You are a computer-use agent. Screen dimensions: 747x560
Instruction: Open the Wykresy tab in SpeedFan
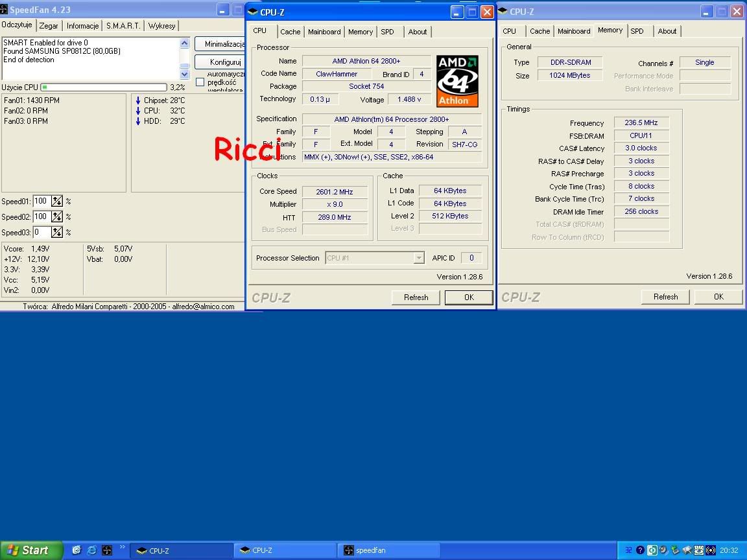point(162,26)
